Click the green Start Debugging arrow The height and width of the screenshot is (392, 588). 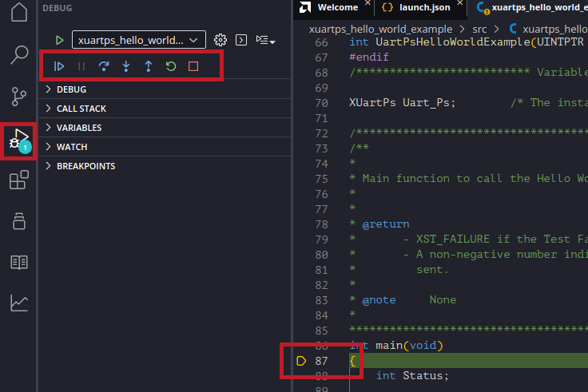pyautogui.click(x=59, y=40)
